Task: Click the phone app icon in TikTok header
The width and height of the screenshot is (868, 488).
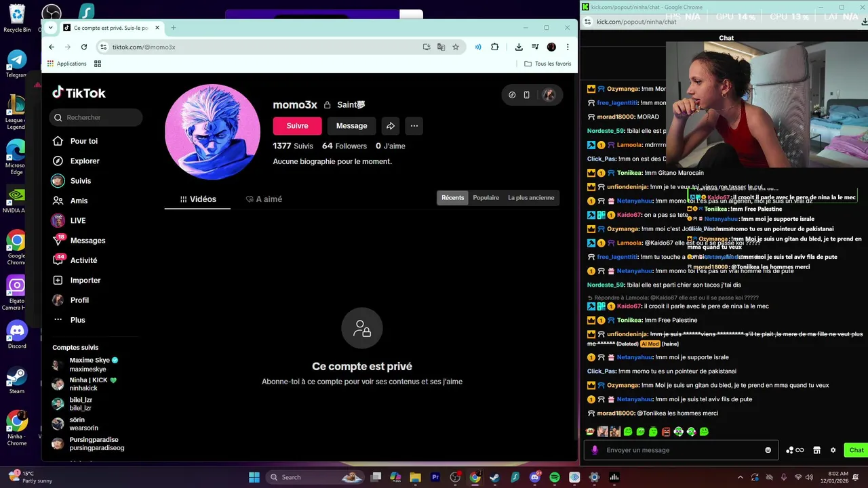Action: (x=527, y=95)
